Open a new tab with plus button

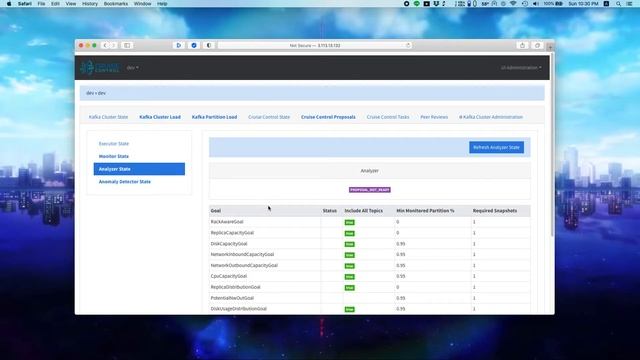pos(550,47)
